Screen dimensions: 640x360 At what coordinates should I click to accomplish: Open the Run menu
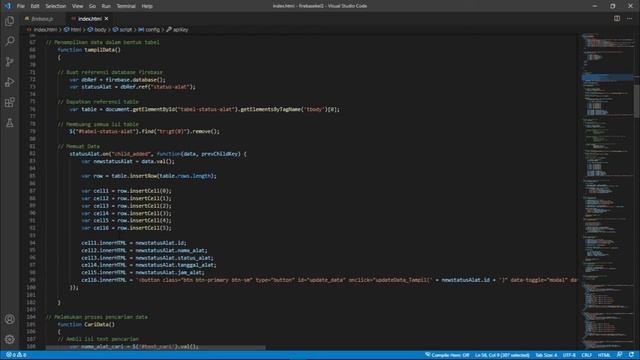coord(106,6)
